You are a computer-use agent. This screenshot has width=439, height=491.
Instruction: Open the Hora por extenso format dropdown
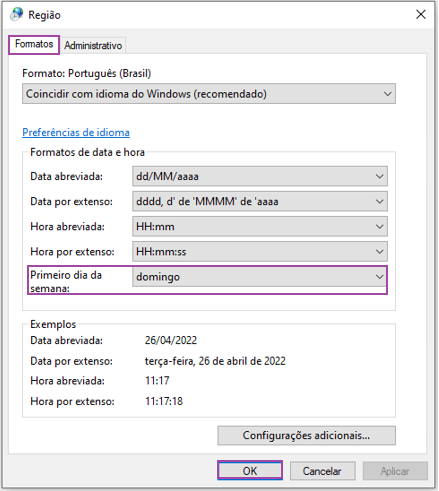pyautogui.click(x=260, y=252)
